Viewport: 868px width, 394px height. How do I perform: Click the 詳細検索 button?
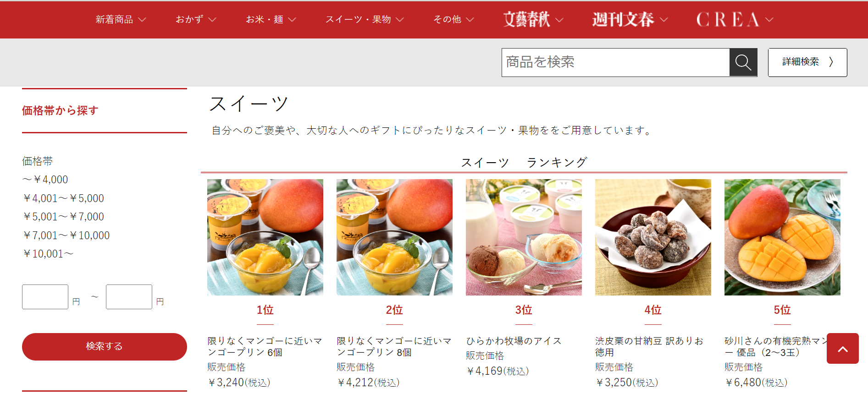[x=807, y=62]
